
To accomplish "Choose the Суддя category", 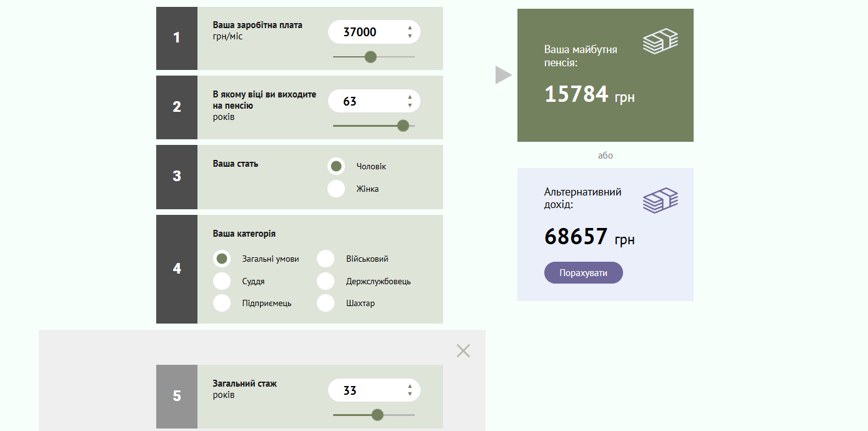I will tap(222, 281).
